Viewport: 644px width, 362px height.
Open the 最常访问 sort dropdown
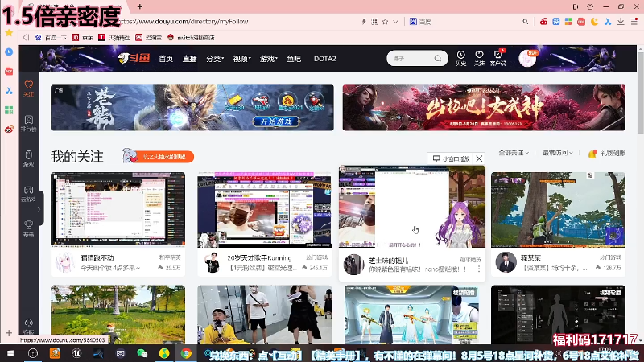557,153
